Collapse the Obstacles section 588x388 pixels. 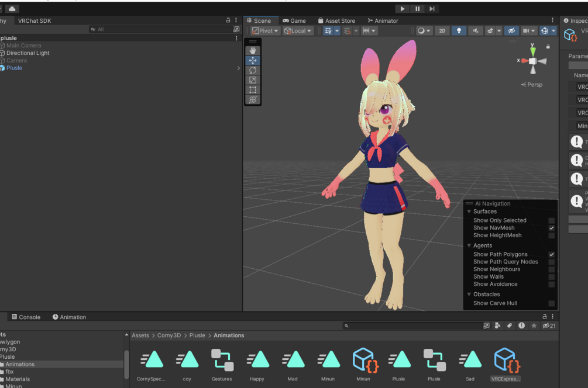(469, 295)
